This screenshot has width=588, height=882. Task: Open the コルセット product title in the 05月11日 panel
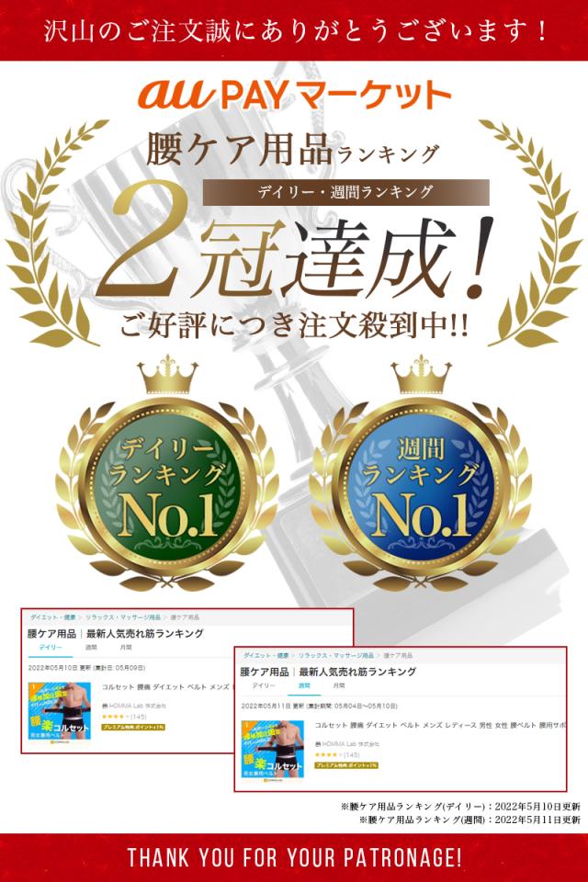[x=440, y=726]
